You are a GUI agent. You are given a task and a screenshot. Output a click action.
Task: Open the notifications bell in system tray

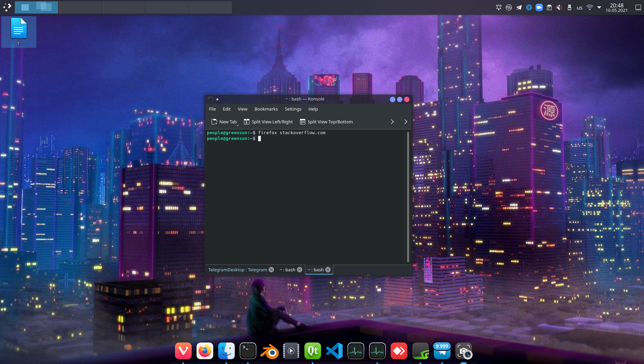499,7
